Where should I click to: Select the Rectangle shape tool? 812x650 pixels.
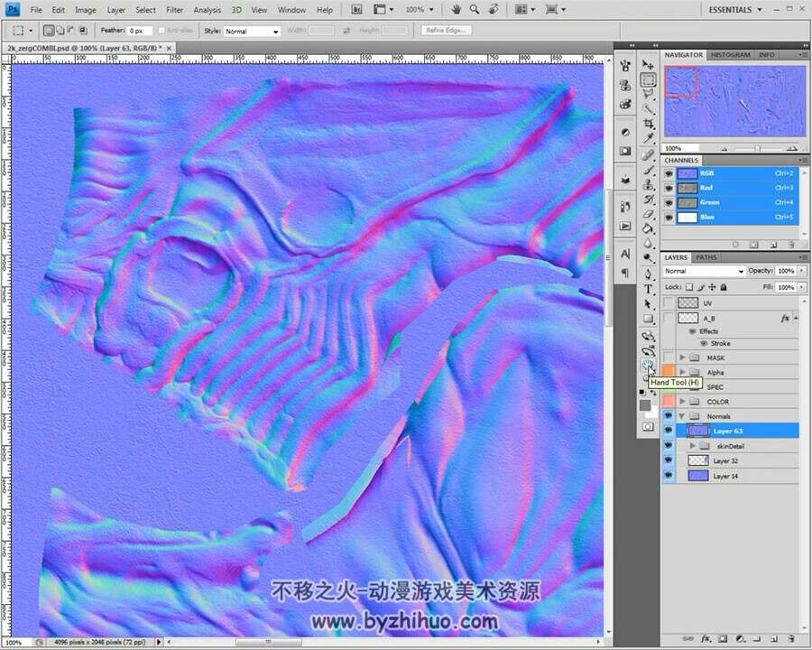coord(648,319)
